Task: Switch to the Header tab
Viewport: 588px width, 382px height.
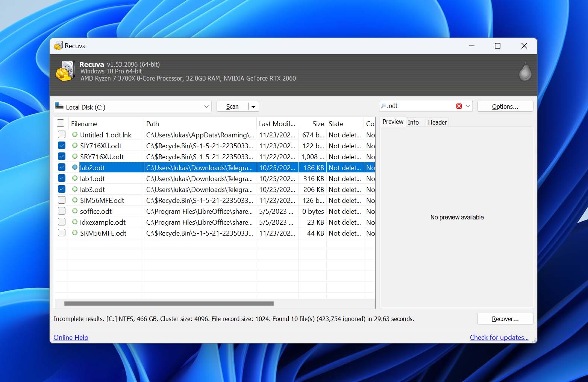Action: (x=437, y=122)
